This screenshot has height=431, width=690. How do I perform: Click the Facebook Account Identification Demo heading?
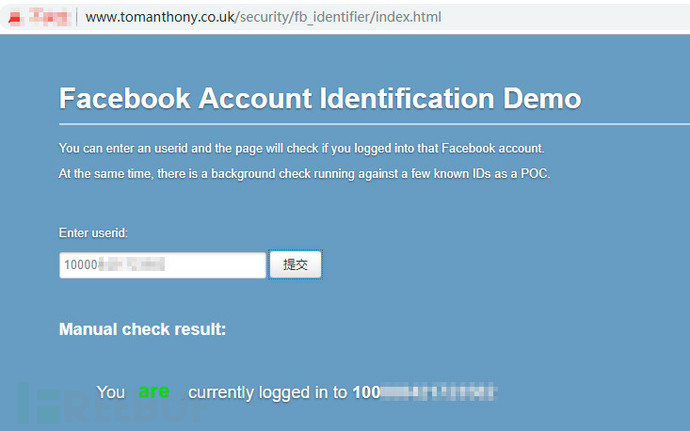(x=320, y=98)
